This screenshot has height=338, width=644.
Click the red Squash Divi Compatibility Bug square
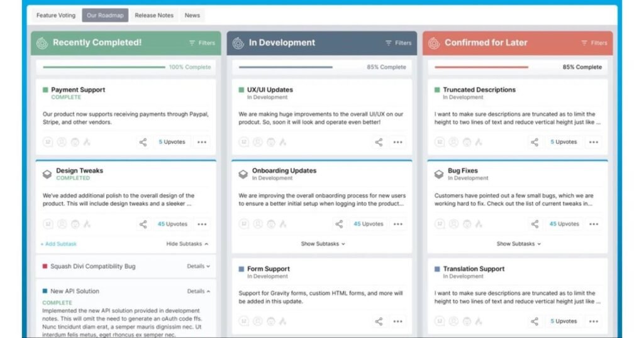click(45, 266)
